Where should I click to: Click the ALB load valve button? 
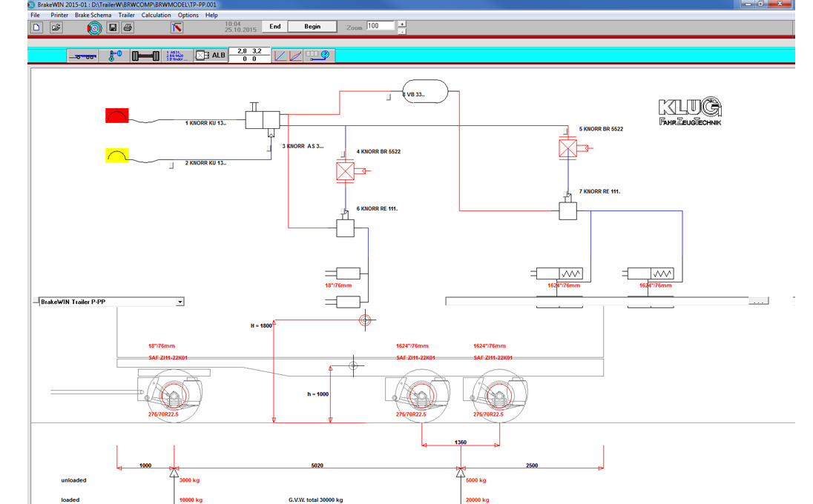click(211, 56)
